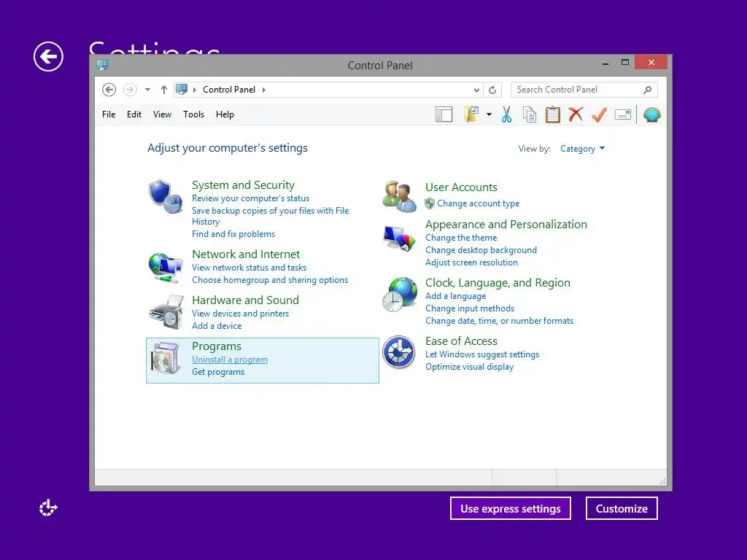
Task: Expand the arrow before Control Panel breadcrumb
Action: coord(194,90)
